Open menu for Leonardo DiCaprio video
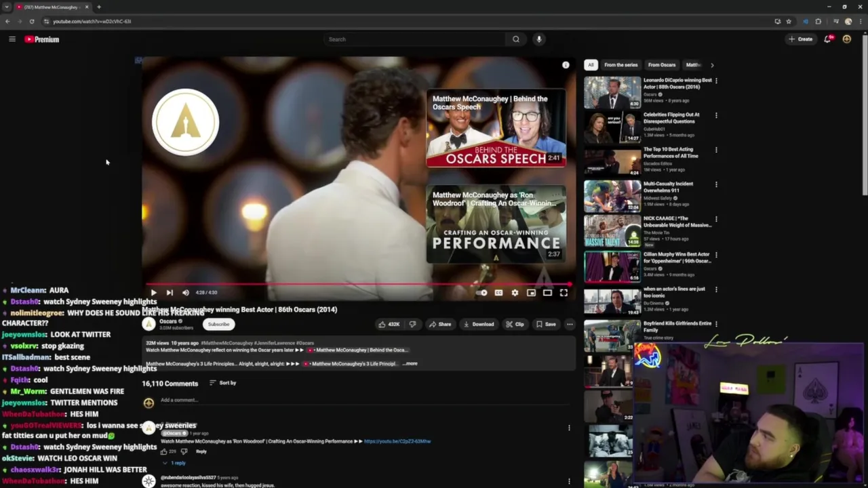 tap(716, 81)
